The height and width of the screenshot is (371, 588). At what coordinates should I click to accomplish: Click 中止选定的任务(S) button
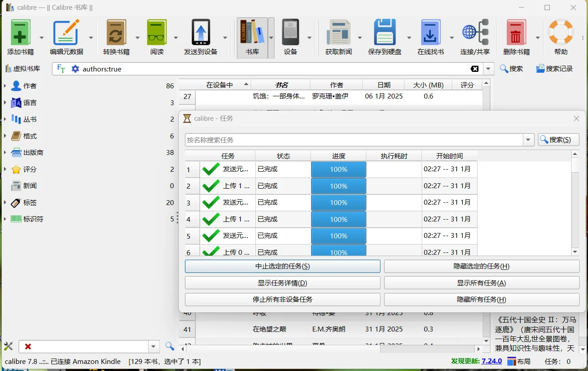click(282, 266)
